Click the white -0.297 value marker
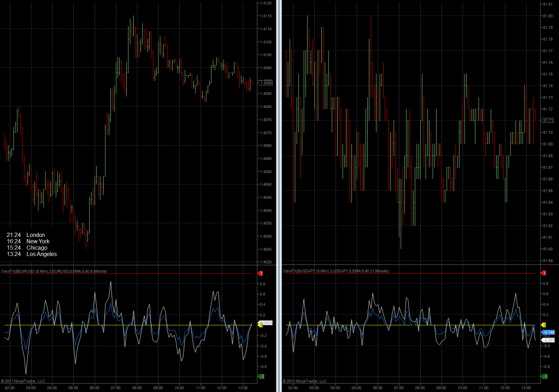Image resolution: width=559 pixels, height=392 pixels. coord(548,340)
